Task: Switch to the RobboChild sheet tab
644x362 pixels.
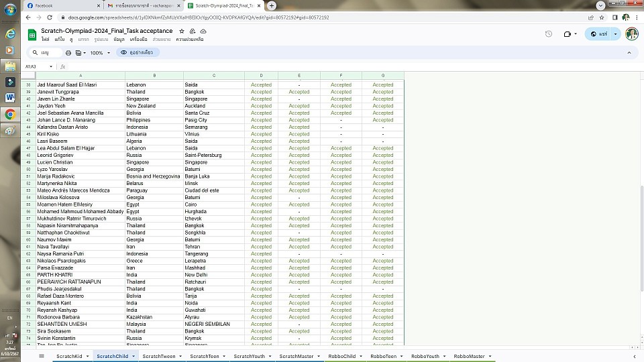Action: coord(341,357)
